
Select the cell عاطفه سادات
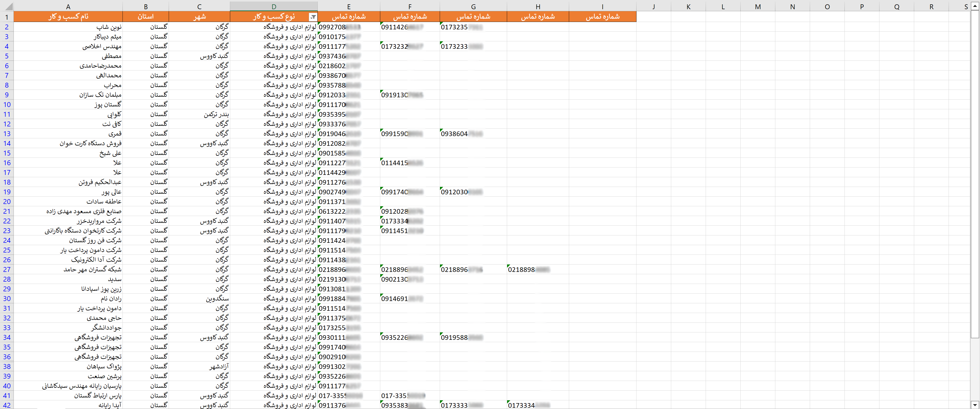68,202
